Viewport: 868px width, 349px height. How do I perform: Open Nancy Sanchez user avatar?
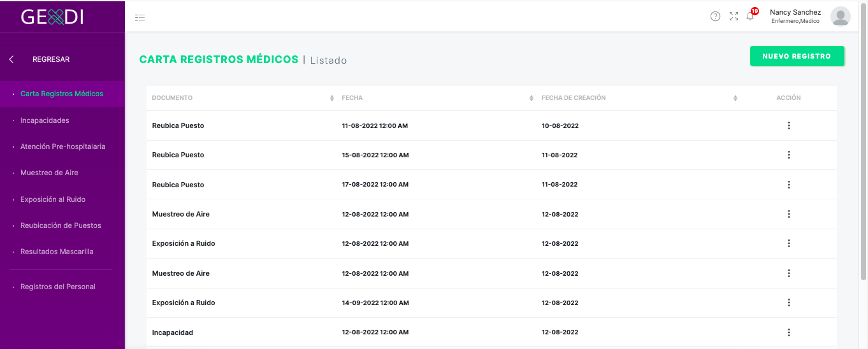point(840,17)
